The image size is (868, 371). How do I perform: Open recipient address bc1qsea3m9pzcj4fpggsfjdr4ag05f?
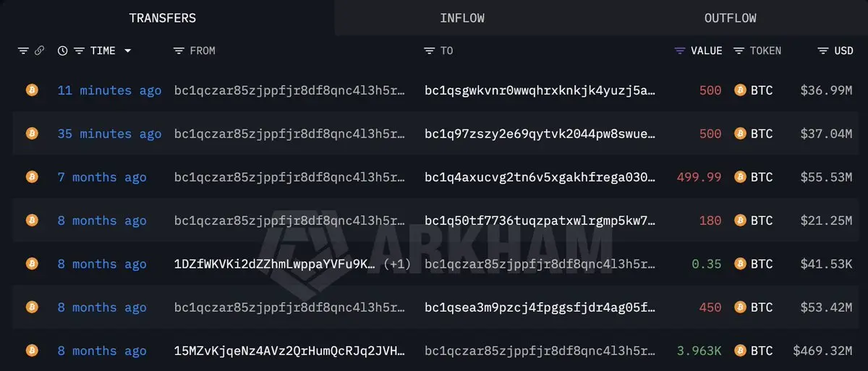point(540,307)
